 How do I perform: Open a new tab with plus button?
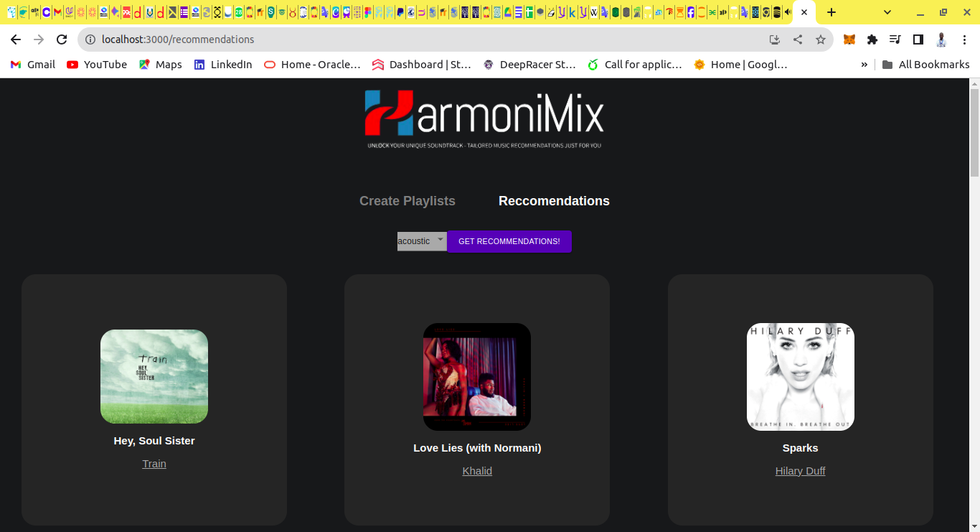(x=831, y=12)
